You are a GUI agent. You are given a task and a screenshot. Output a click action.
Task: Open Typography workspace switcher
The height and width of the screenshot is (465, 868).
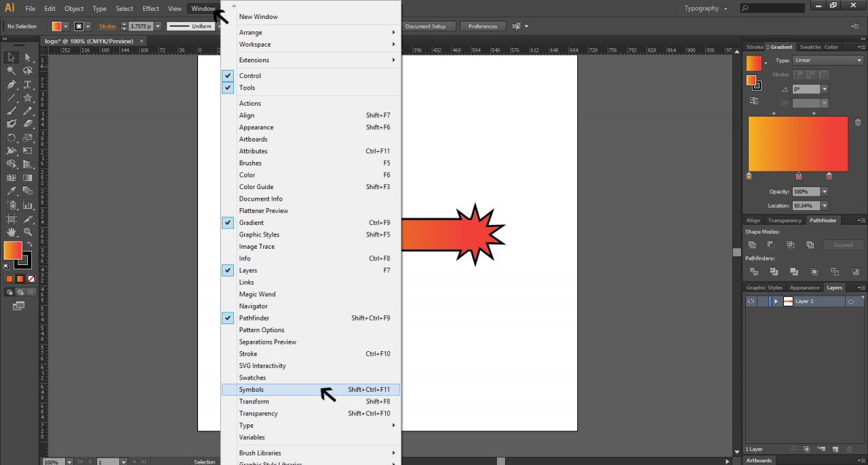(706, 8)
